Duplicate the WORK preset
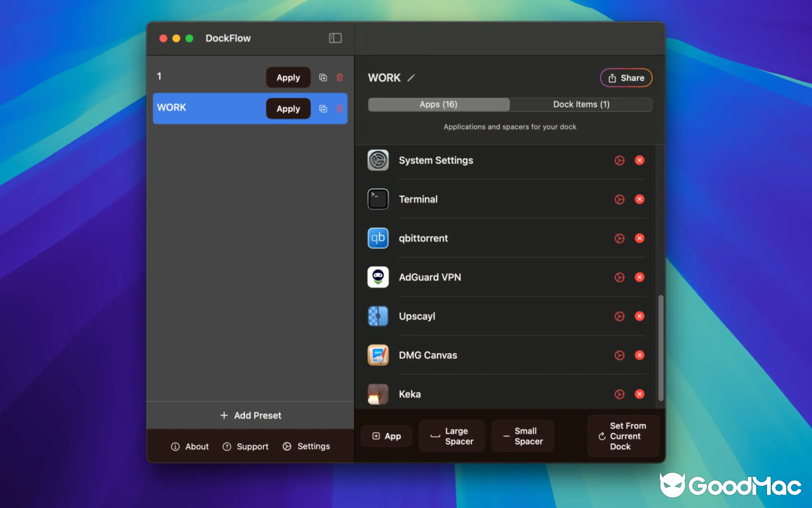This screenshot has width=812, height=508. pyautogui.click(x=322, y=108)
